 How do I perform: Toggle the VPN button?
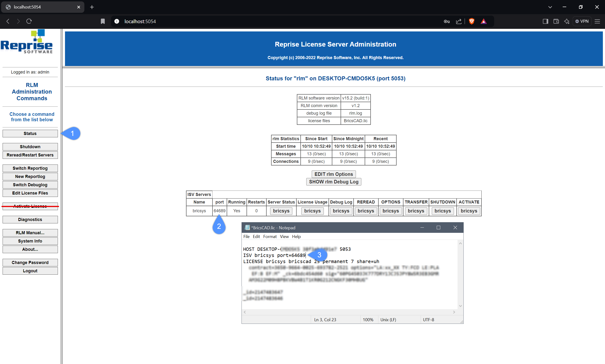[x=582, y=21]
